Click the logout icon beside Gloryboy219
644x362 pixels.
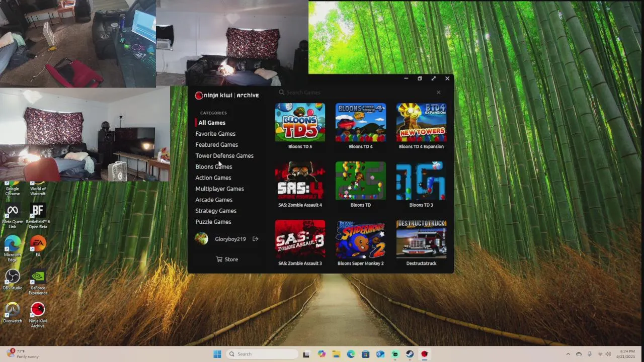(x=255, y=239)
